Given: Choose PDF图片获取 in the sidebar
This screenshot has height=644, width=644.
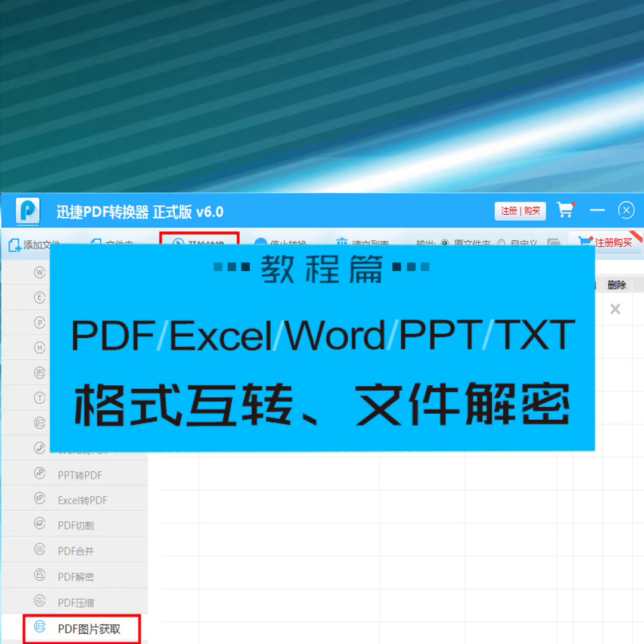Looking at the screenshot, I should tap(82, 629).
